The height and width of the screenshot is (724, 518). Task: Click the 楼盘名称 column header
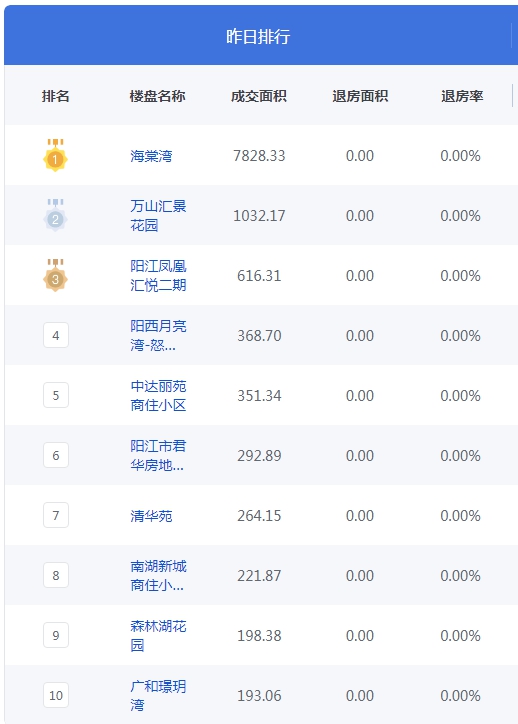coord(157,96)
